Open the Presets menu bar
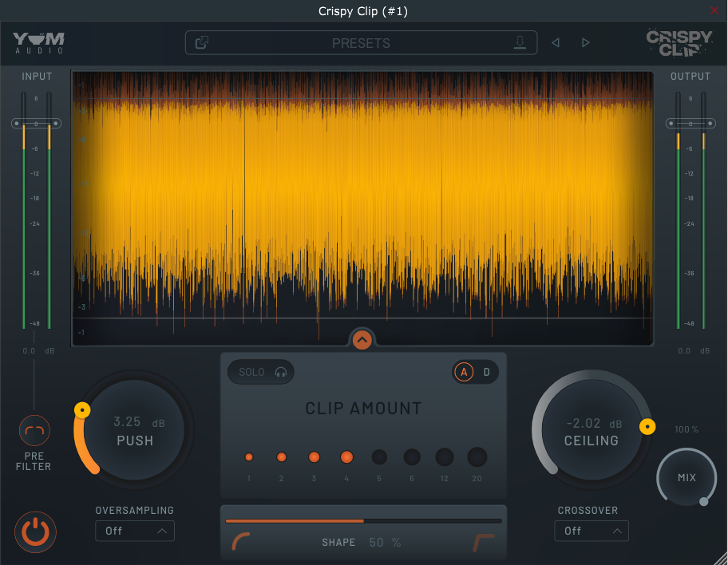Viewport: 728px width, 565px height. (x=362, y=43)
